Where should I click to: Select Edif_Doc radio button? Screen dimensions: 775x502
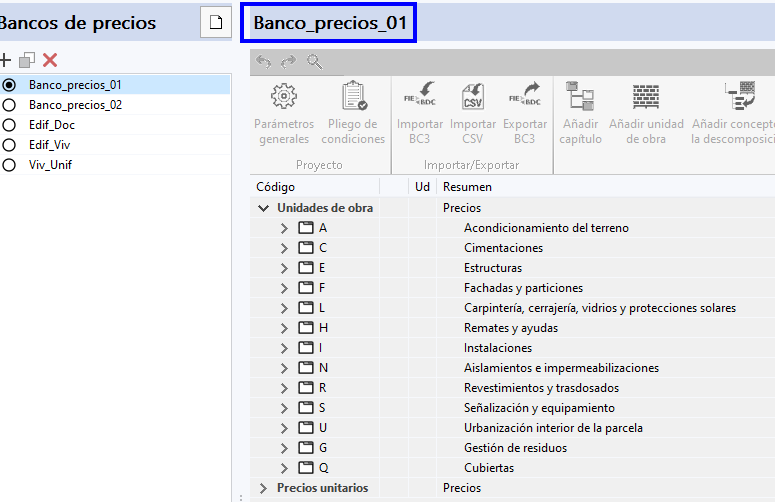point(9,125)
